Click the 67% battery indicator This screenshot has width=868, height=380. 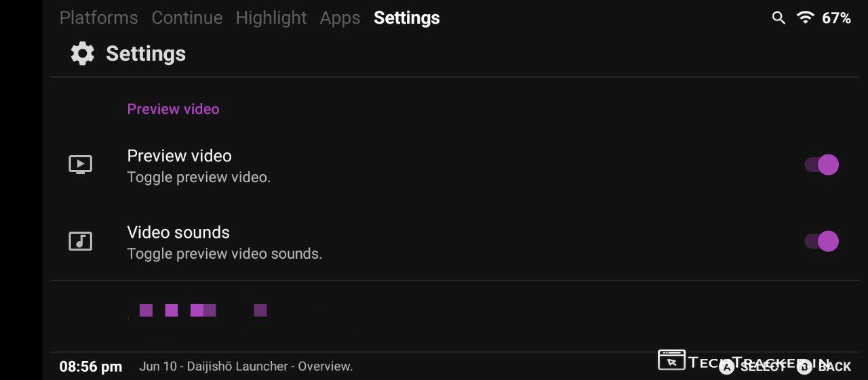[836, 18]
